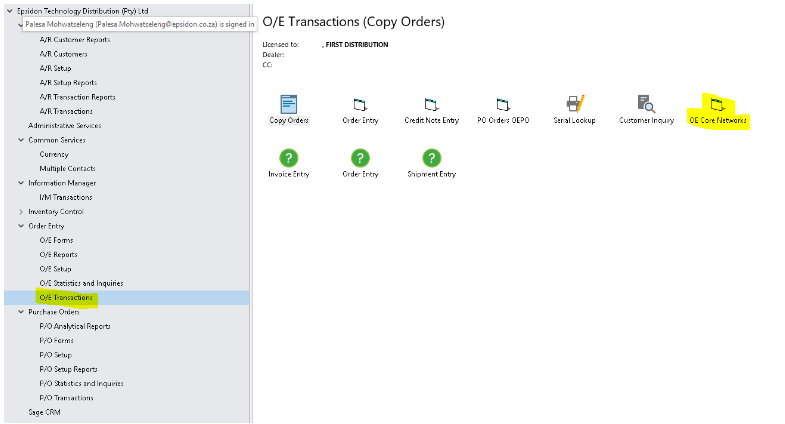Select O/E Transactions in the tree
Screen dimensions: 785x424
click(66, 298)
